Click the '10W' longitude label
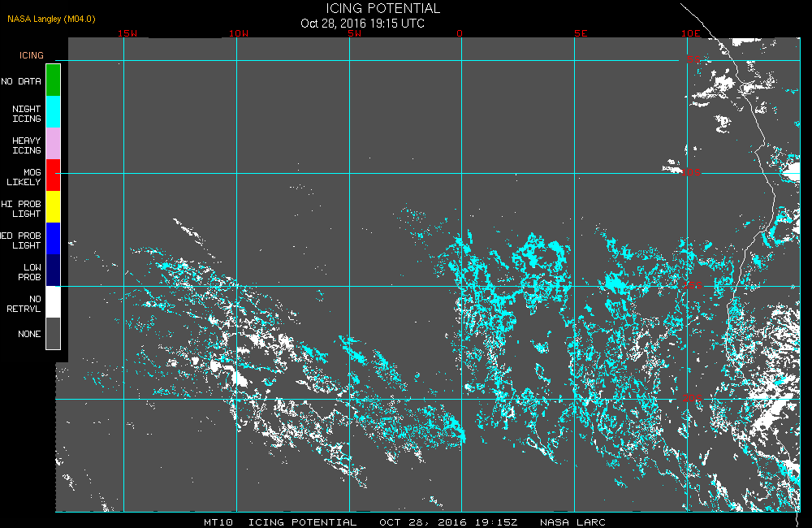This screenshot has width=812, height=528. [x=239, y=33]
